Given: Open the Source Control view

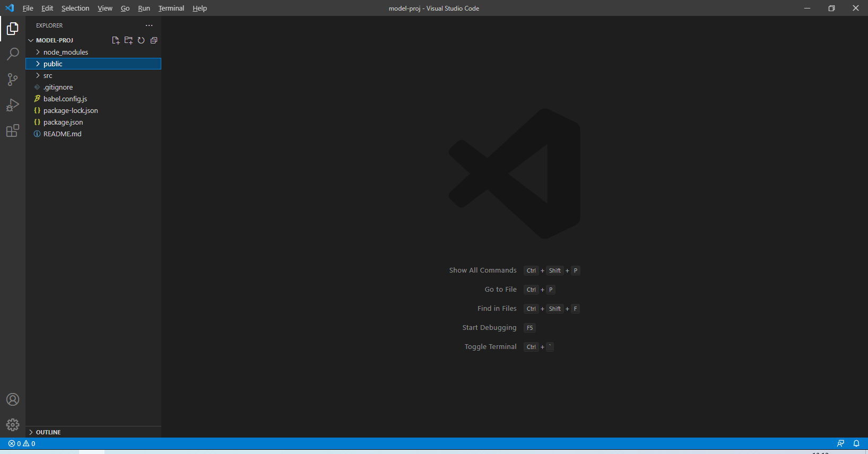Looking at the screenshot, I should 13,80.
